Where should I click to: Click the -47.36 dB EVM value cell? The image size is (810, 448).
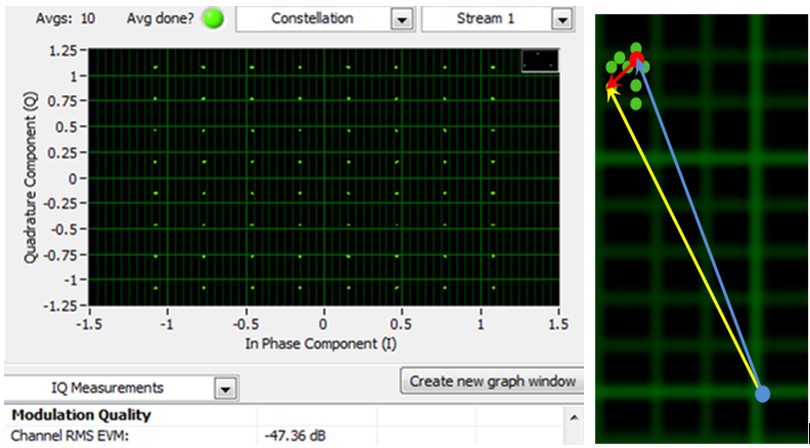(292, 435)
